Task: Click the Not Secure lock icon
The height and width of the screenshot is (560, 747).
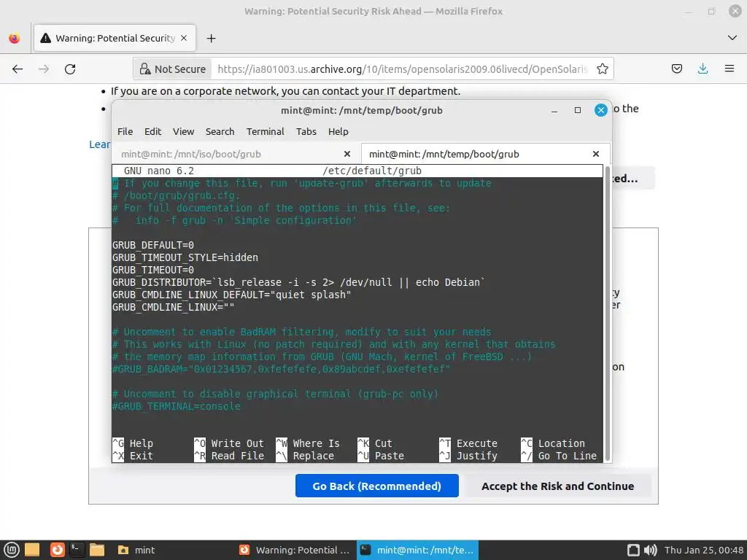Action: [x=145, y=69]
